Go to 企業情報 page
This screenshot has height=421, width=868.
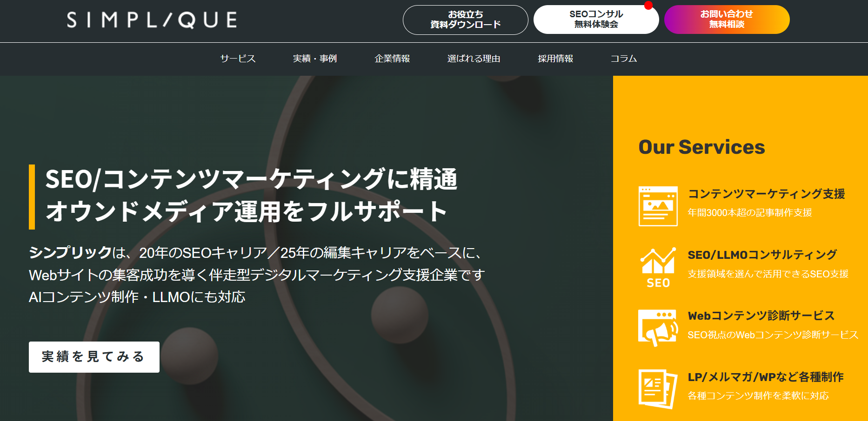coord(392,59)
